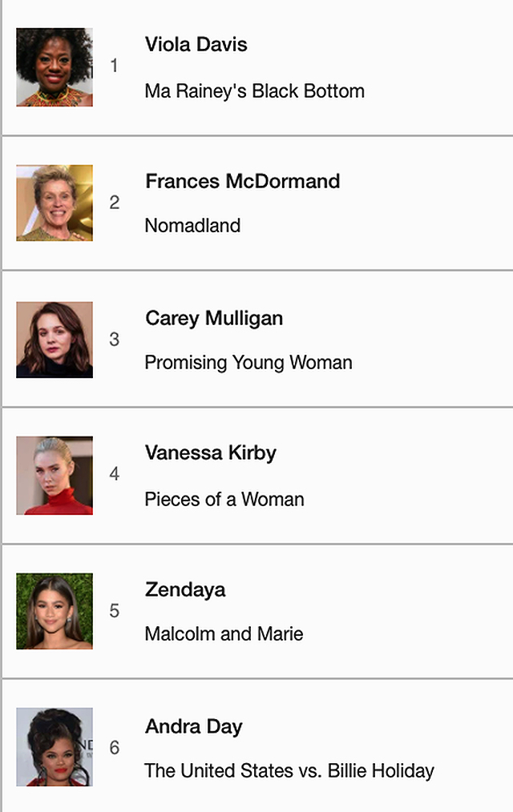Open the Vanessa Kirby name link

point(210,453)
